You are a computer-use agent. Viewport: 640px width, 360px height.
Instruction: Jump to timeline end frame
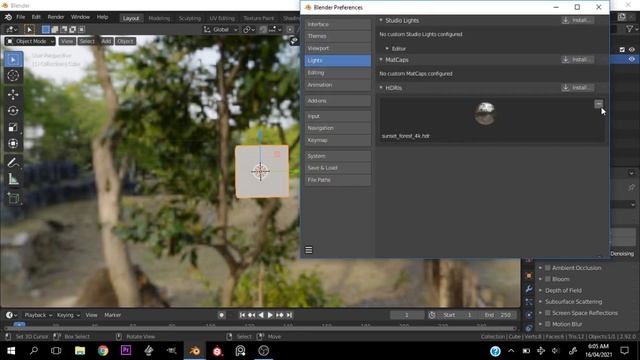pos(289,315)
